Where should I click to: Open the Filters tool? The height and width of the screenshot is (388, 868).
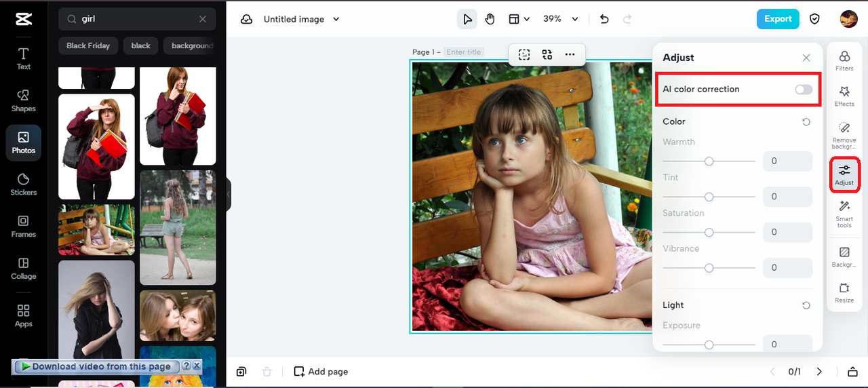[844, 60]
